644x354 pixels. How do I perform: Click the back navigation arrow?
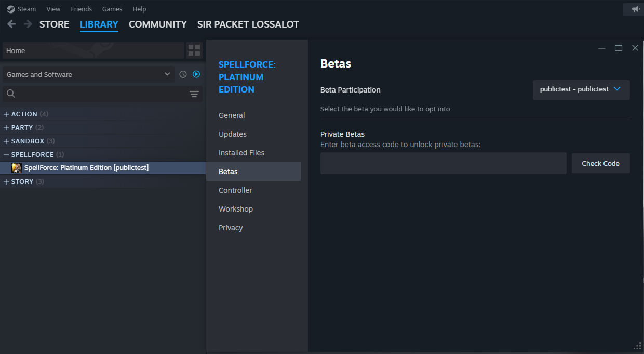tap(11, 24)
